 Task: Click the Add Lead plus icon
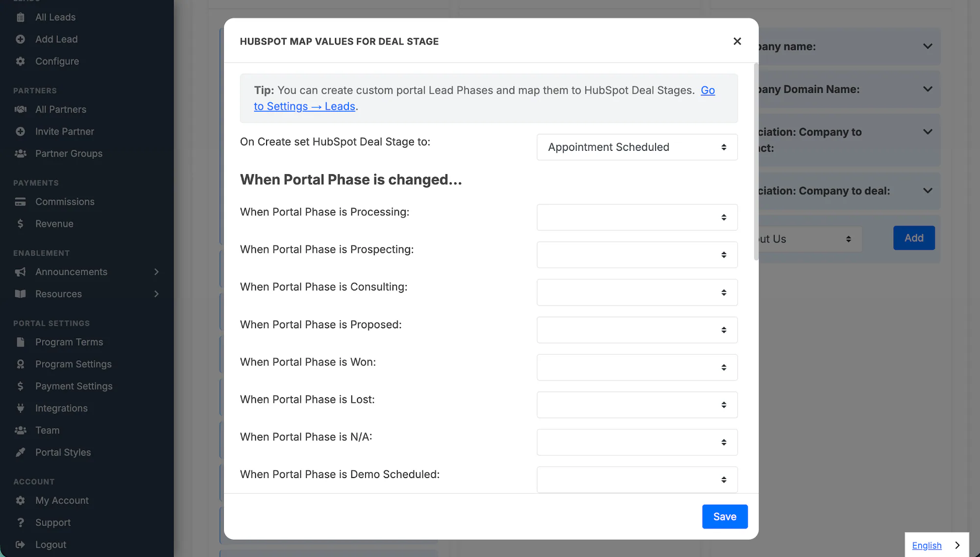(20, 39)
